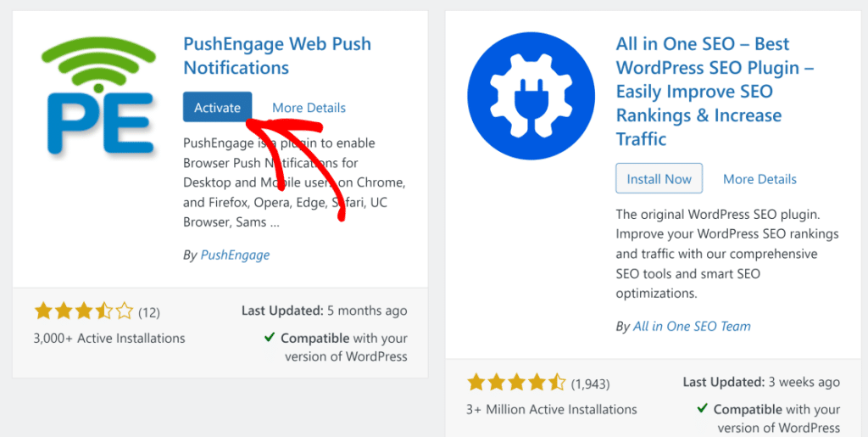
Task: Visit the All in One SEO Team author link
Action: 692,326
